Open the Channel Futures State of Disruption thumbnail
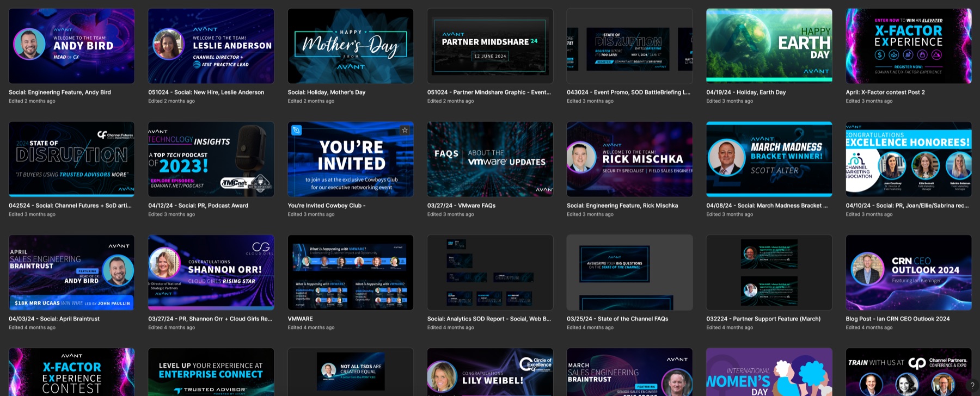This screenshot has height=396, width=980. coord(72,159)
